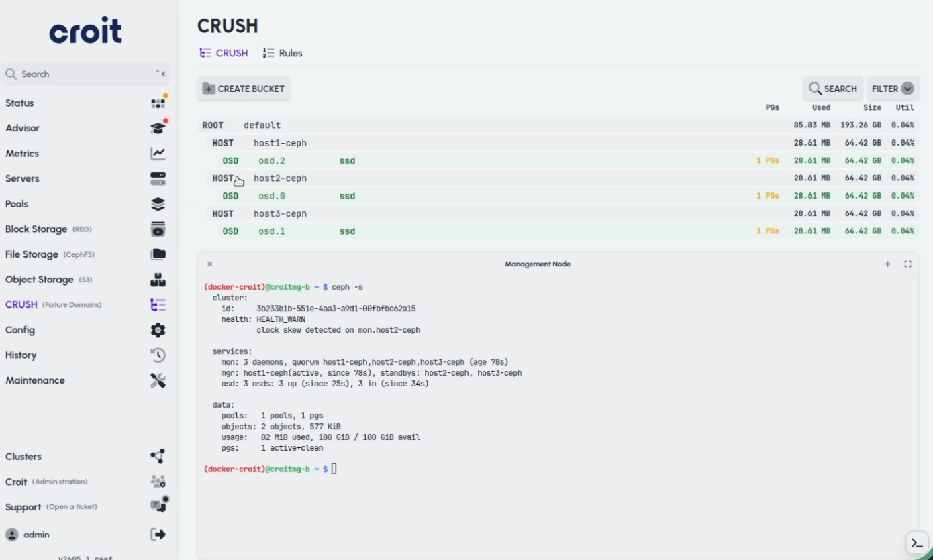Open the Servers rack icon
The image size is (933, 560).
(x=158, y=178)
